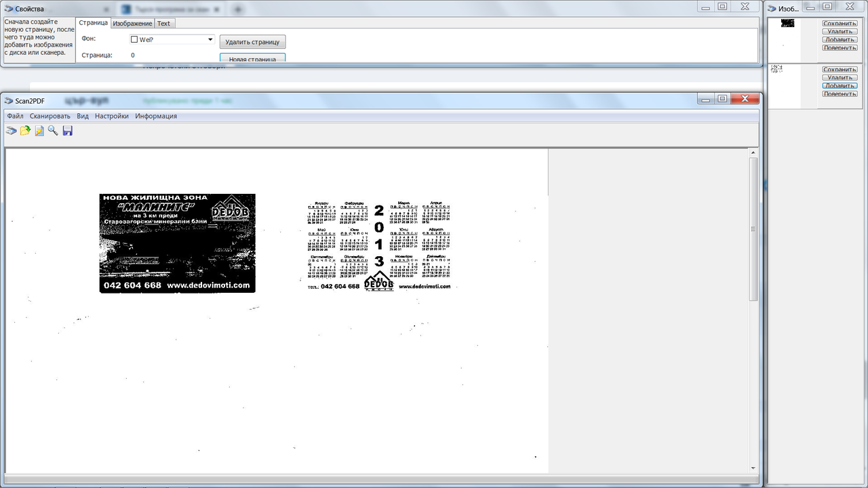Click the Страница: label text
The height and width of the screenshot is (488, 868).
(97, 56)
